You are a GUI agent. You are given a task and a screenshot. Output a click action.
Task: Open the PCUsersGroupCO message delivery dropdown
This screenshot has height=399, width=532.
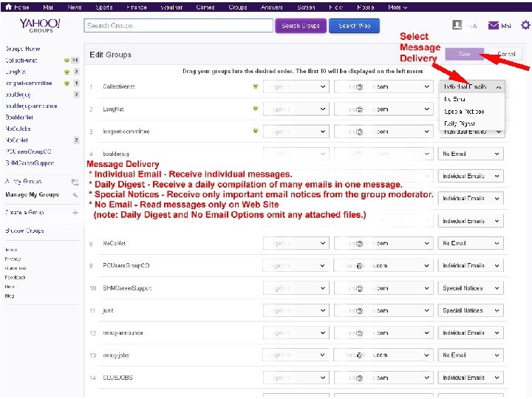(x=471, y=266)
